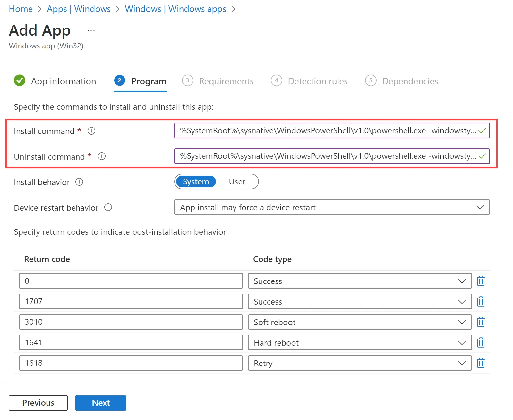Image resolution: width=513 pixels, height=420 pixels.
Task: Delete the return code 0 row
Action: point(481,281)
